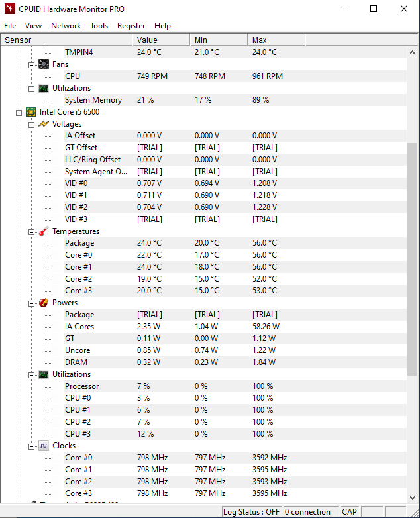The image size is (420, 518).
Task: Open the Register menu
Action: point(131,26)
